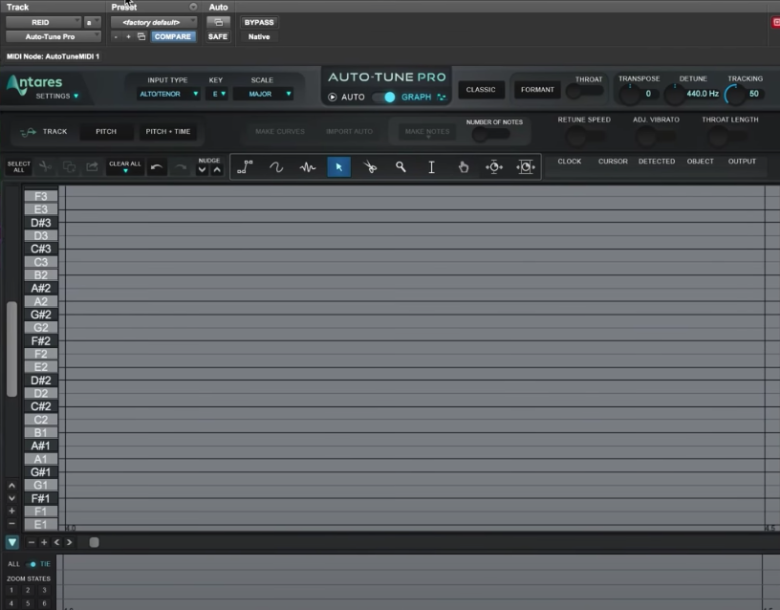
Task: Toggle automation Safe mode
Action: pyautogui.click(x=218, y=37)
